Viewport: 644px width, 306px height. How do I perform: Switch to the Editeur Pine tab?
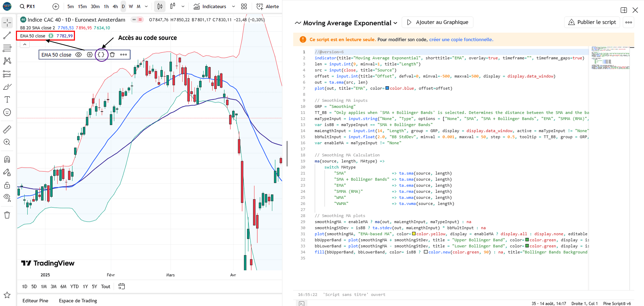pyautogui.click(x=35, y=300)
